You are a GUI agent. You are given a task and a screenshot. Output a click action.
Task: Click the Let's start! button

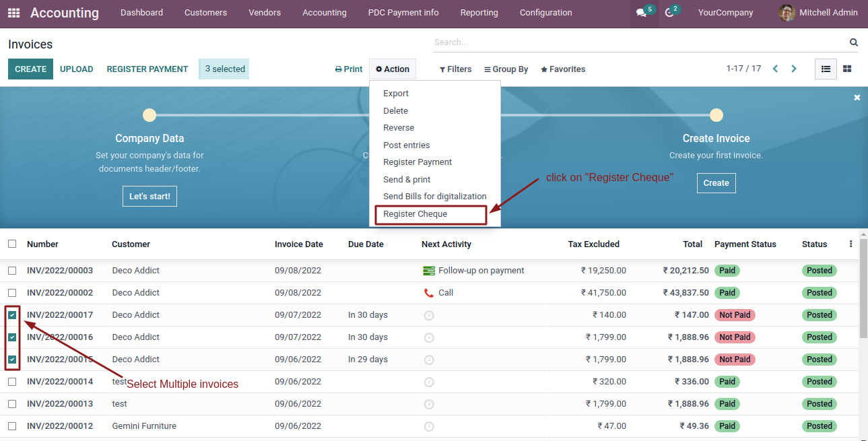tap(149, 197)
